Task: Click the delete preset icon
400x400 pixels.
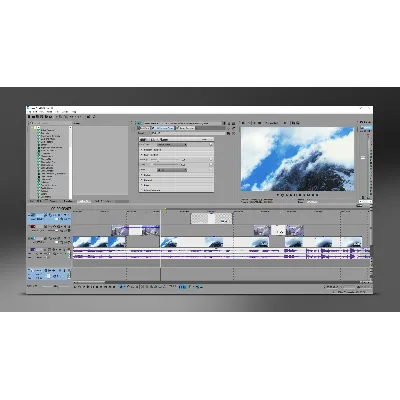Action: 233,133
